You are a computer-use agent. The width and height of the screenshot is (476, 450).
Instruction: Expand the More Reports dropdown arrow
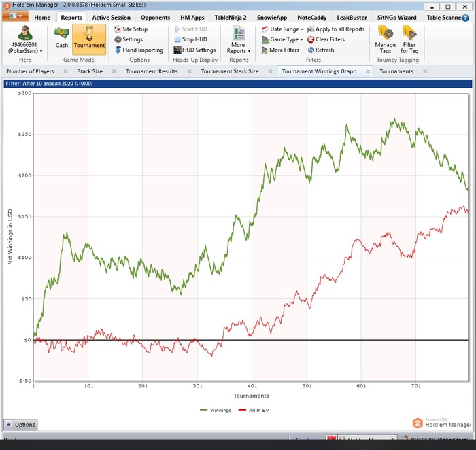pos(250,51)
